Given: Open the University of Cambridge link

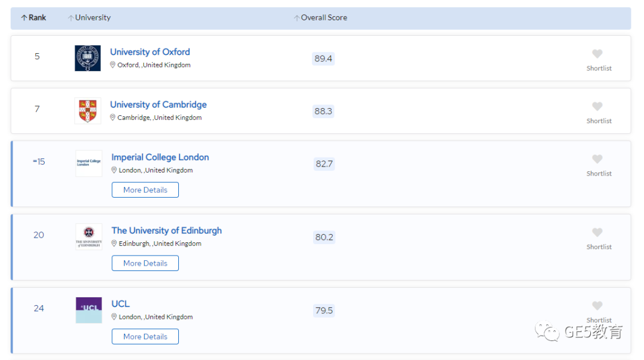Looking at the screenshot, I should (x=158, y=104).
